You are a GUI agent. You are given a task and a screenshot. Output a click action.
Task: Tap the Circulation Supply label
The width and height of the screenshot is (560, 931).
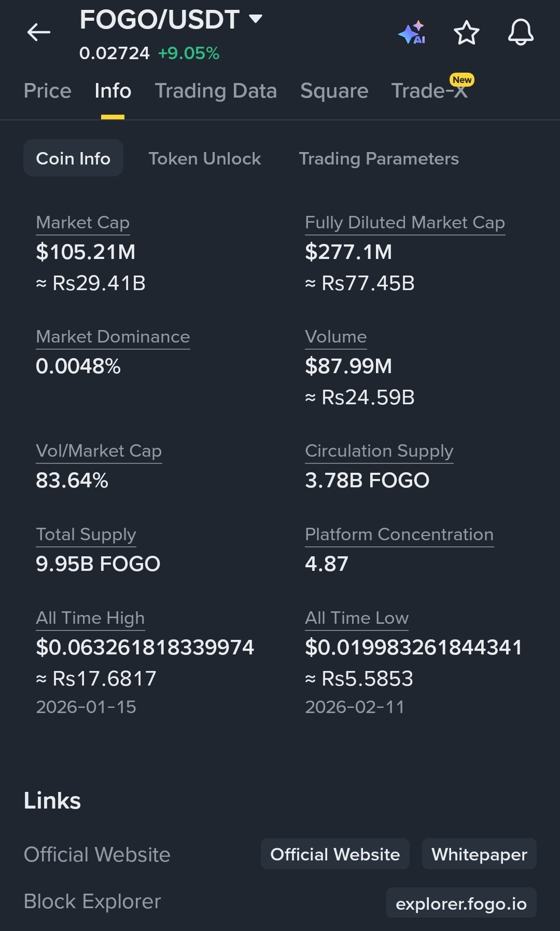tap(379, 451)
